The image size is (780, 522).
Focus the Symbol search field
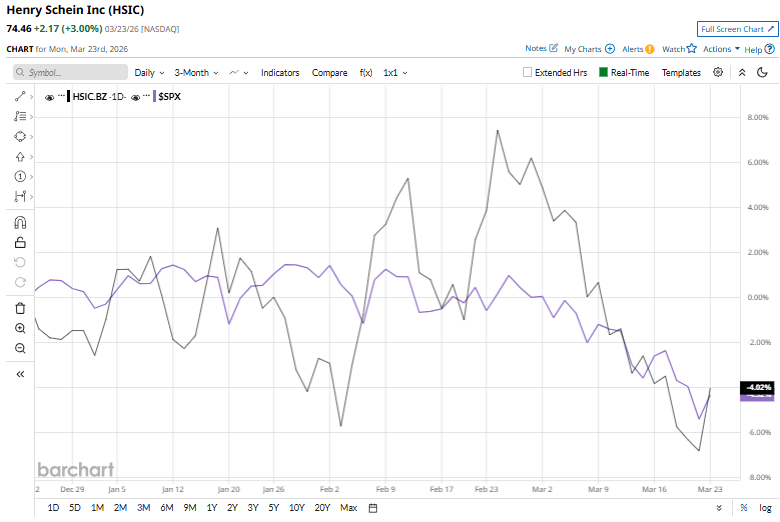tap(70, 72)
